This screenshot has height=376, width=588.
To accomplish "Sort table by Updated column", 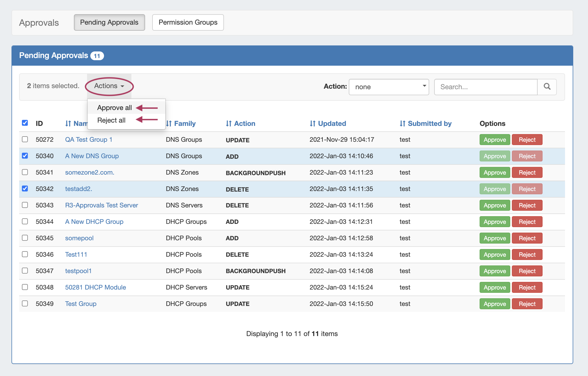I will point(331,123).
